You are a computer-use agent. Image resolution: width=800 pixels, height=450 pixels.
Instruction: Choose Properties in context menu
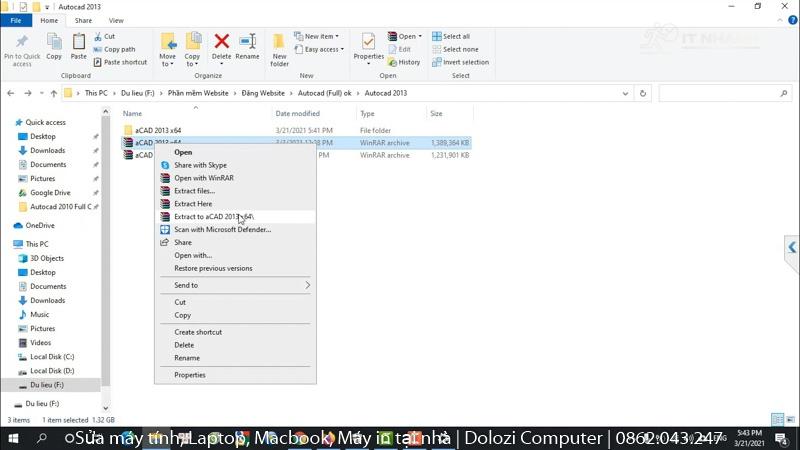point(190,375)
